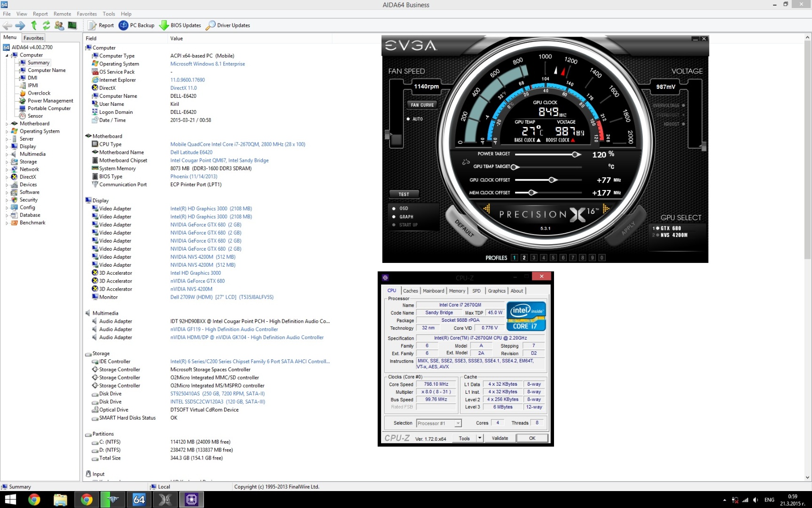Switch to the Mainboard tab in CPU-Z
The height and width of the screenshot is (508, 812).
tap(433, 291)
